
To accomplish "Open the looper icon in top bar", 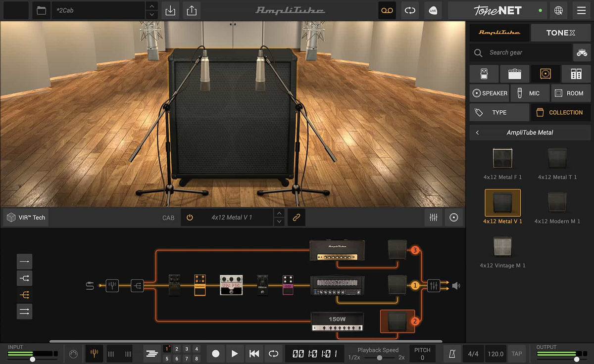I will 410,10.
